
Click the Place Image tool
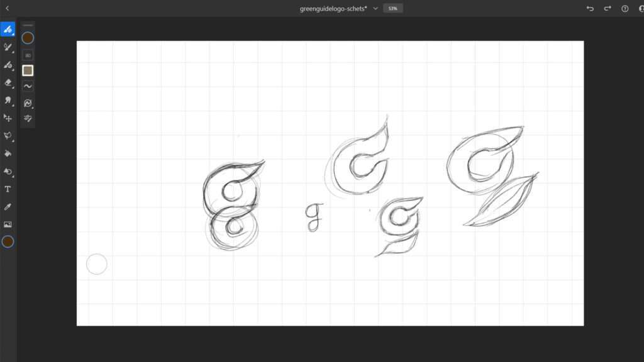point(8,224)
